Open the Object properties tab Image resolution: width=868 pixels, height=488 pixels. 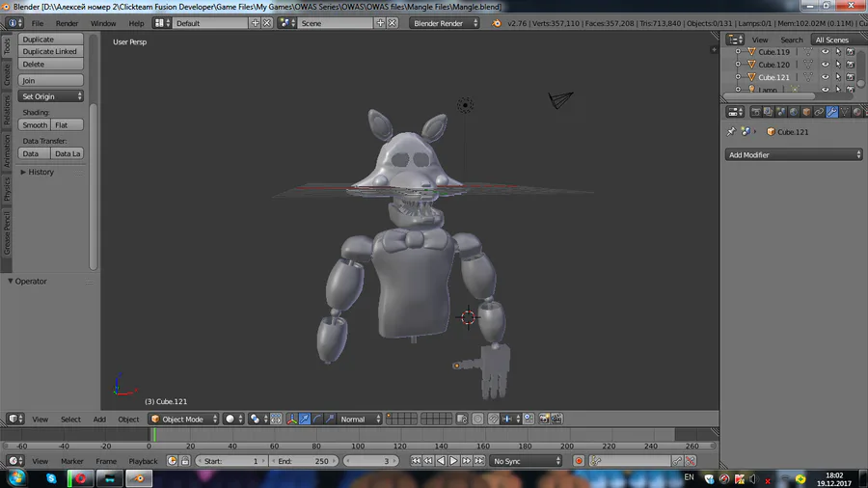click(806, 112)
